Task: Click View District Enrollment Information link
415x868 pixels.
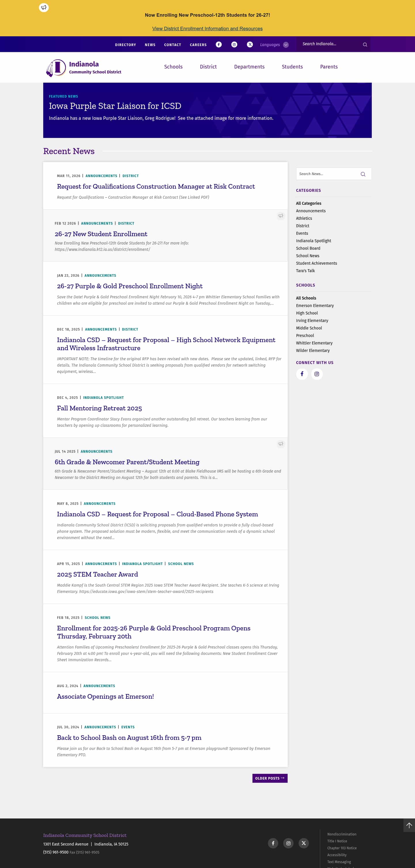Action: (207, 29)
